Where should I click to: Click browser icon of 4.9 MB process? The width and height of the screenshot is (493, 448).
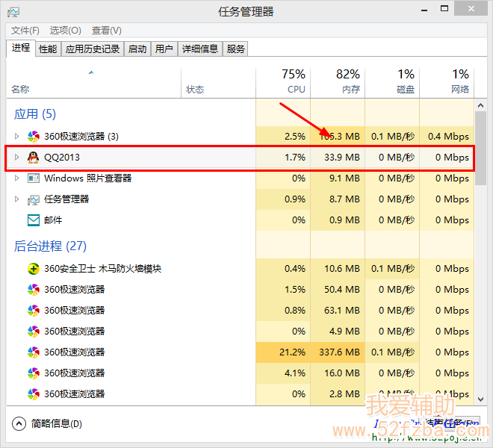(x=34, y=332)
